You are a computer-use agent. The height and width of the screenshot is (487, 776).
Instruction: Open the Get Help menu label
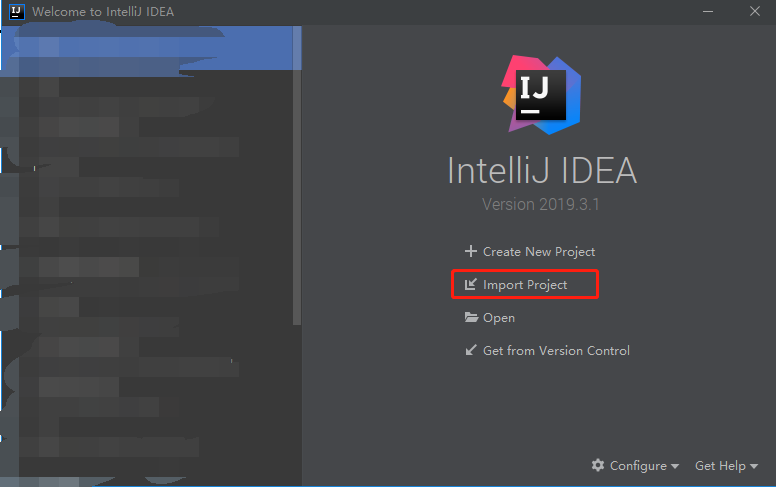coord(720,466)
